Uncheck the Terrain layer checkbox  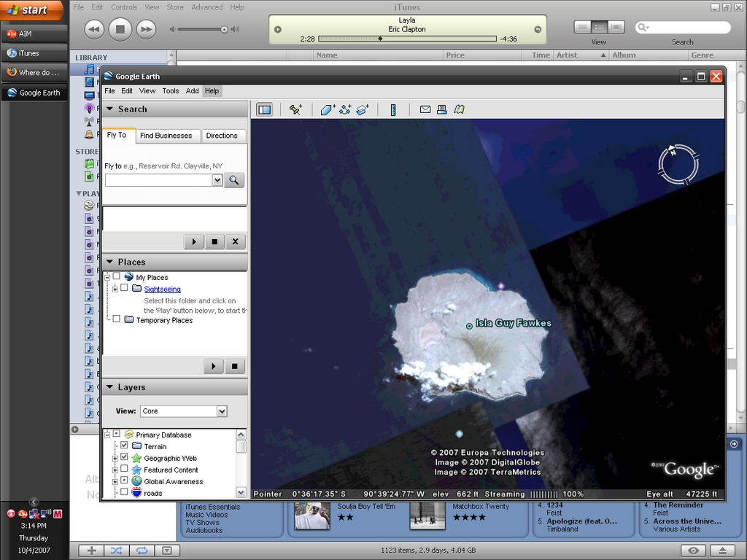coord(124,446)
